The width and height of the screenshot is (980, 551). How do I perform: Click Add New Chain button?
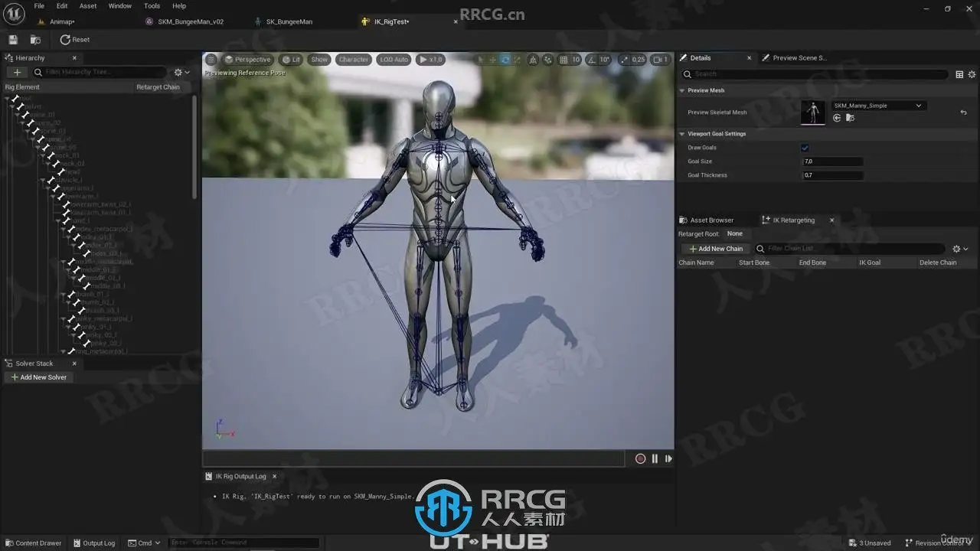click(715, 249)
